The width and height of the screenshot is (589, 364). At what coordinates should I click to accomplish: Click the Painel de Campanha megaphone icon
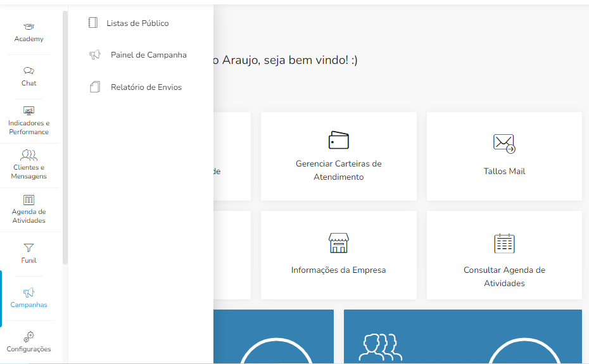tap(94, 55)
